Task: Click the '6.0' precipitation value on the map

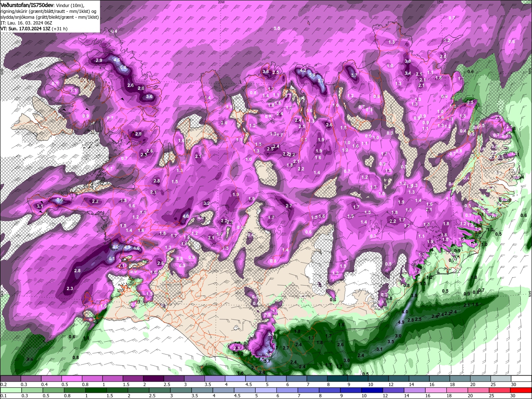Action: coord(405,312)
